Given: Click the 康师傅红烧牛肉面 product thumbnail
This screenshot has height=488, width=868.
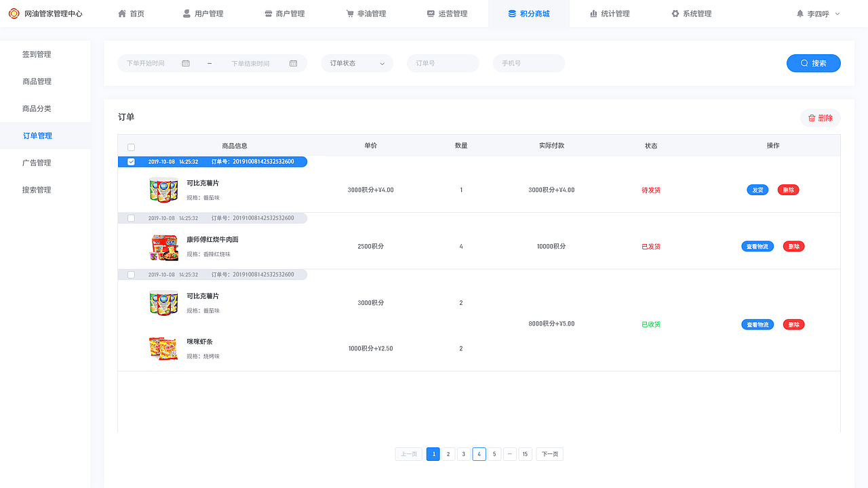Looking at the screenshot, I should pyautogui.click(x=163, y=247).
